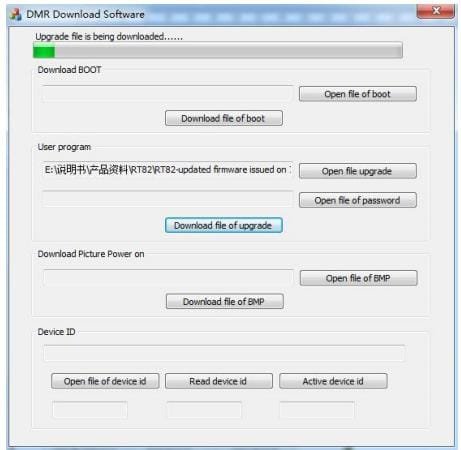Select Open file upgrade button
Image resolution: width=461 pixels, height=450 pixels.
[x=358, y=171]
